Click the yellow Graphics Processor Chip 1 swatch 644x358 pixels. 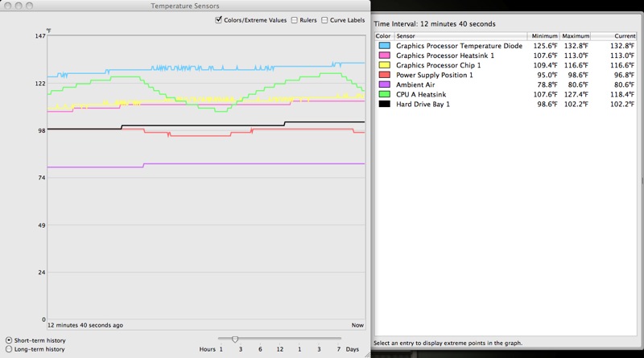tap(385, 65)
